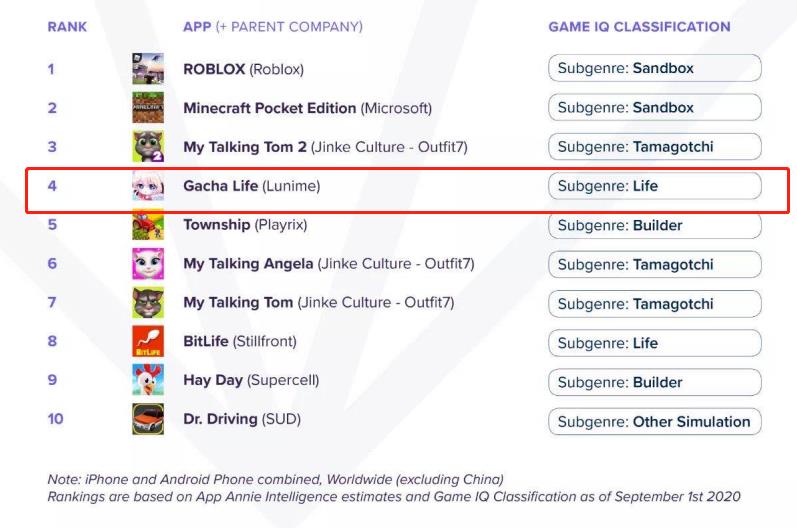This screenshot has height=528, width=797.
Task: Select Subgenre: Life badge for Gacha Life
Action: 655,186
